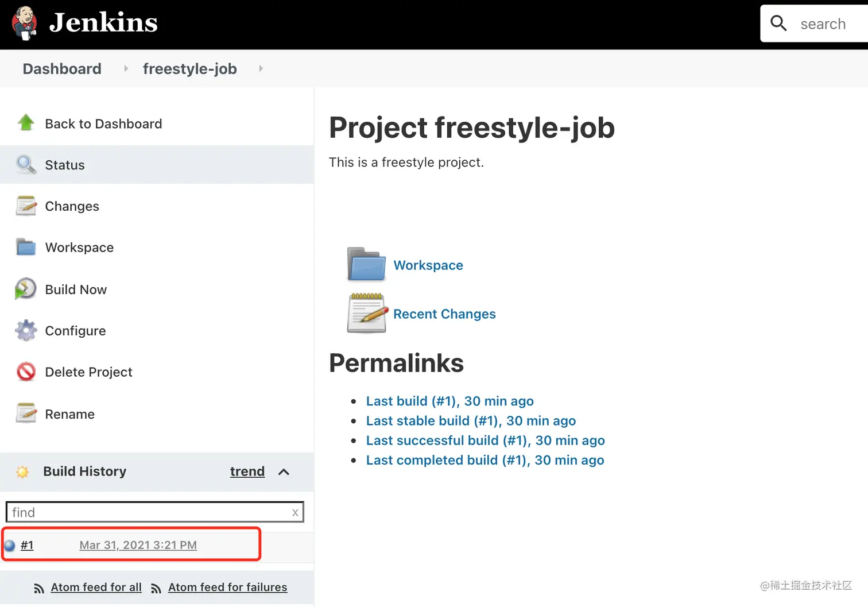Open the freestyle-job breadcrumb dropdown arrow

click(x=261, y=68)
